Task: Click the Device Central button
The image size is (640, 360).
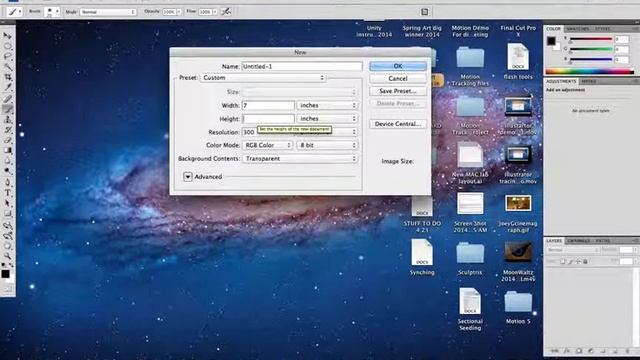Action: coord(398,124)
